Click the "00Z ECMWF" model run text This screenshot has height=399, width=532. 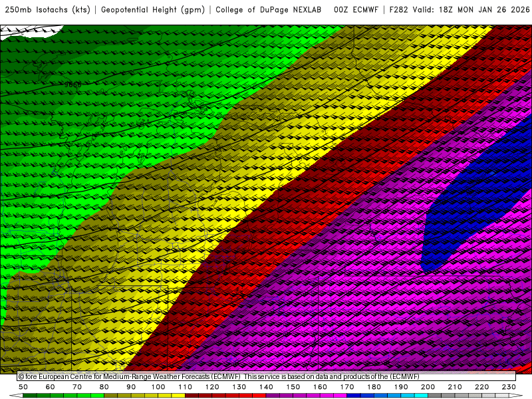(356, 10)
